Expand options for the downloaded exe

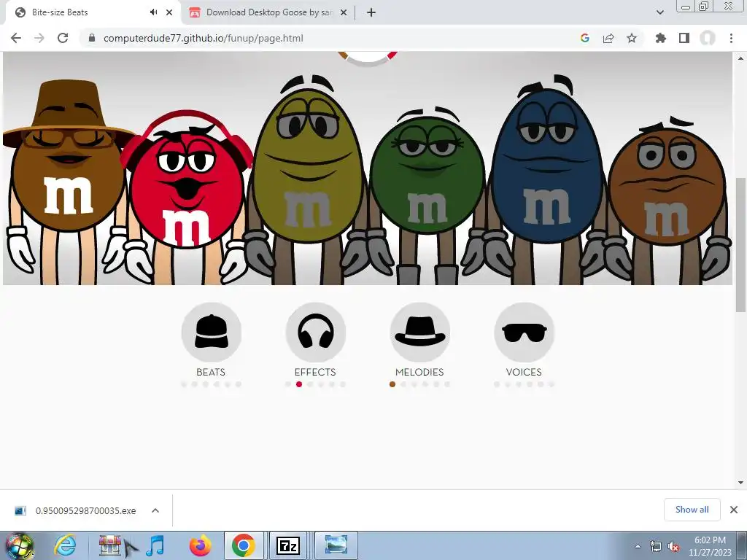point(155,510)
